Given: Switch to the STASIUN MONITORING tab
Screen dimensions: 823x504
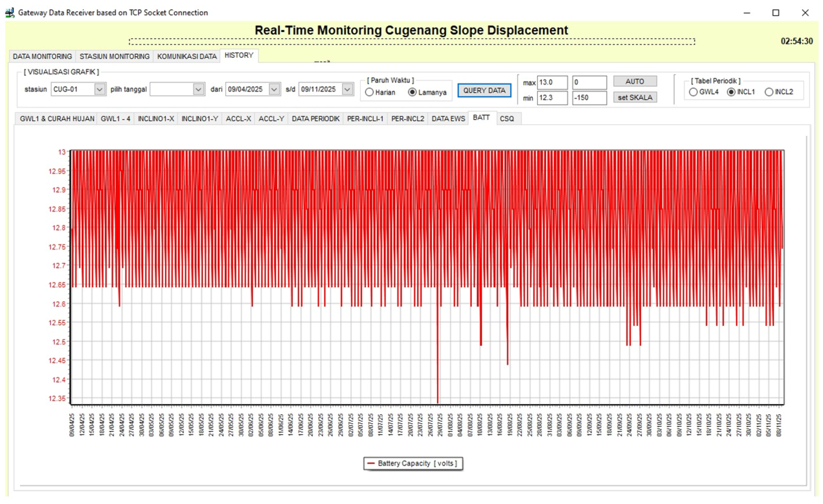Looking at the screenshot, I should (115, 56).
